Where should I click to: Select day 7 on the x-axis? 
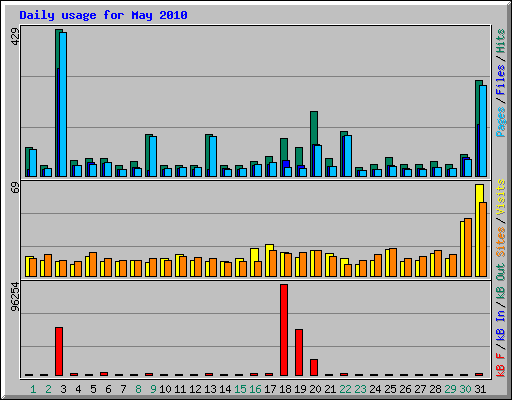click(123, 389)
